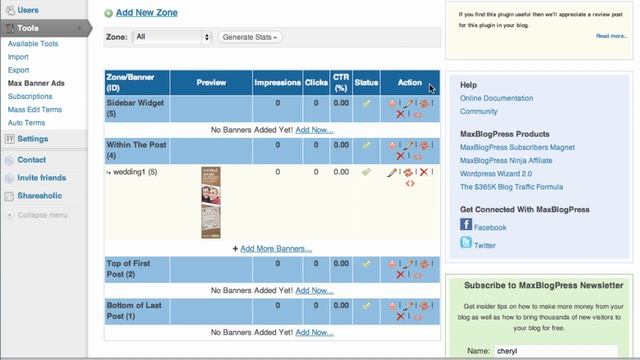Delete Top of First Post zone with red X
The height and width of the screenshot is (360, 640).
400,275
